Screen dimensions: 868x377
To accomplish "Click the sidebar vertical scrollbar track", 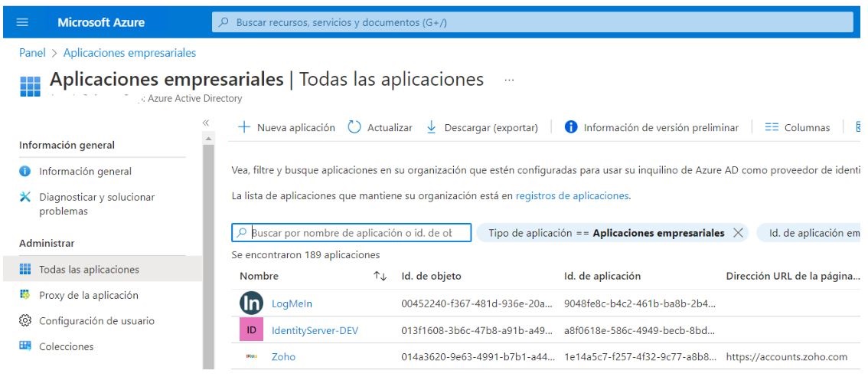I will coord(208,255).
